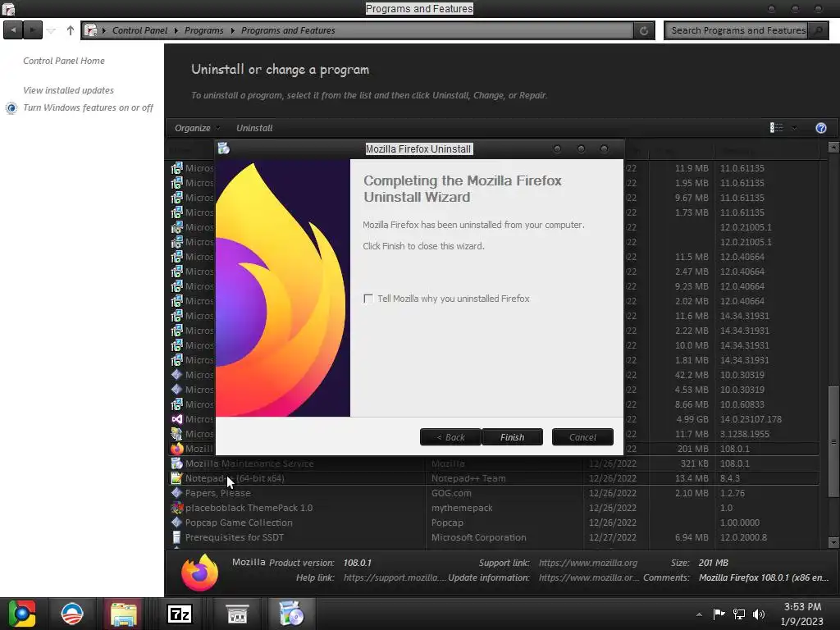This screenshot has width=840, height=630.
Task: Check Tell Mozilla why you uninstalled Firefox
Action: (x=368, y=299)
